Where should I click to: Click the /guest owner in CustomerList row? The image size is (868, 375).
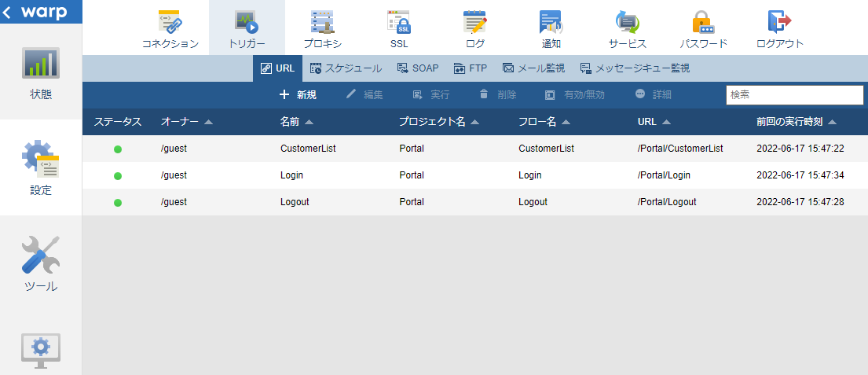click(174, 149)
